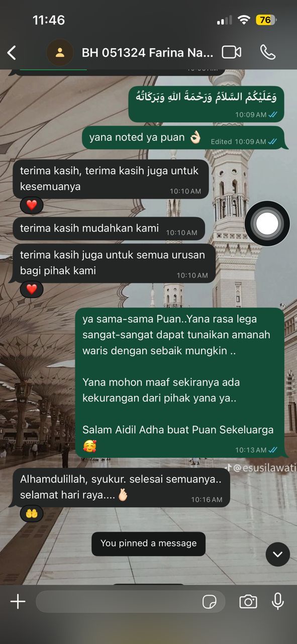This screenshot has width=297, height=644.
Task: Tap the heart reaction under 'kesemuanya' message
Action: pyautogui.click(x=32, y=205)
